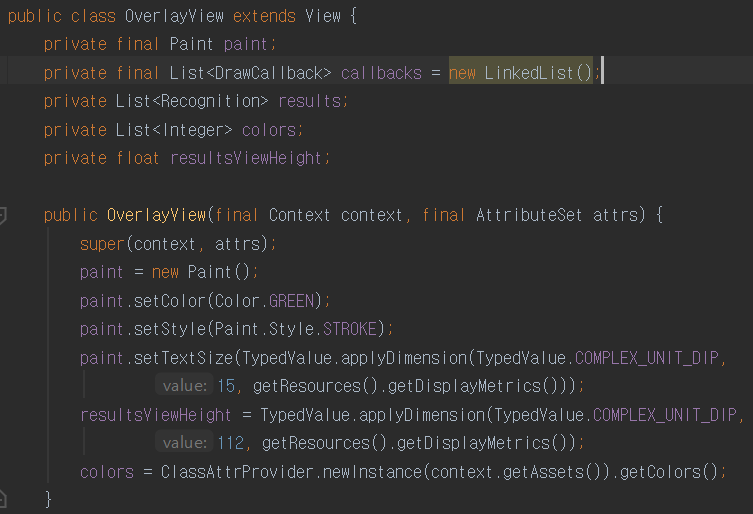
Task: Click the 'Paint' type in the field declaration
Action: pyautogui.click(x=191, y=45)
